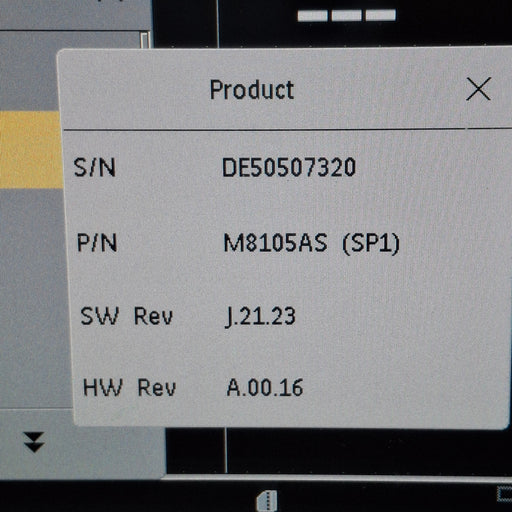Viewport: 512px width, 512px height.
Task: Click the P/N label
Action: (x=97, y=243)
